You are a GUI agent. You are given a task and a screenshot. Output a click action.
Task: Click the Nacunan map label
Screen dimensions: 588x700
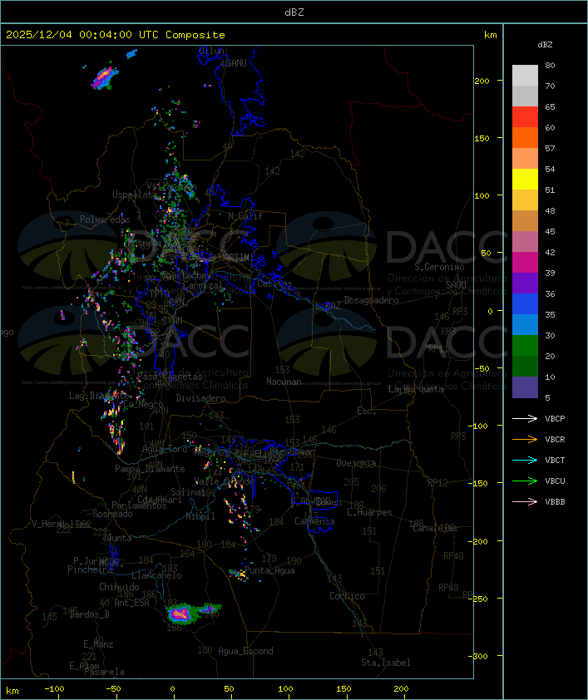(x=284, y=382)
